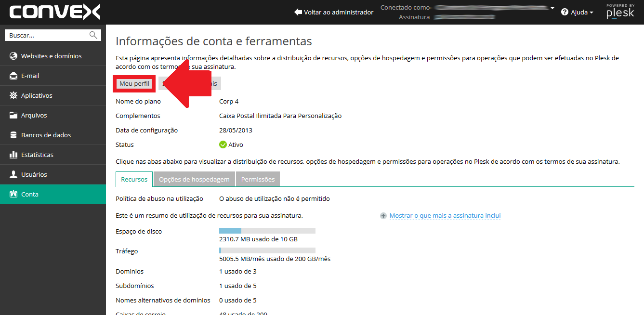Viewport: 644px width, 315px height.
Task: Click the Assinatura label in header
Action: 414,17
